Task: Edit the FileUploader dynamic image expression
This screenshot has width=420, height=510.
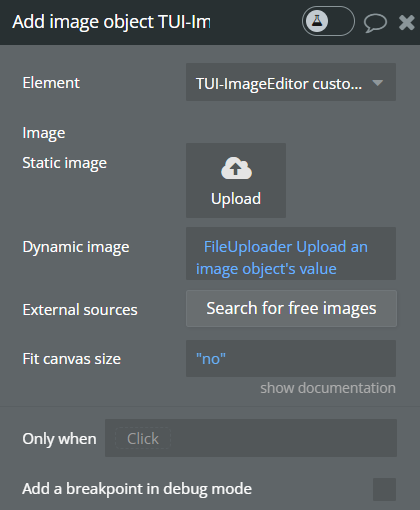Action: coord(291,254)
